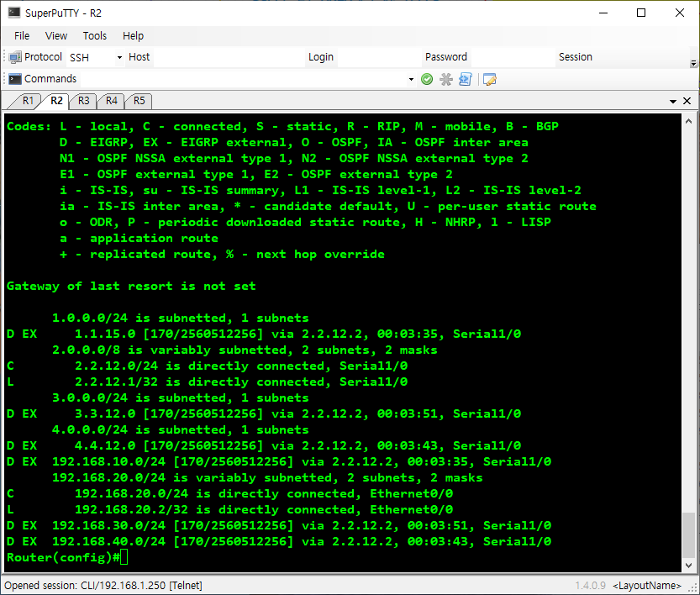The height and width of the screenshot is (595, 700).
Task: Click the '192.168.20.0/24 is variably subnetted' line
Action: click(267, 477)
